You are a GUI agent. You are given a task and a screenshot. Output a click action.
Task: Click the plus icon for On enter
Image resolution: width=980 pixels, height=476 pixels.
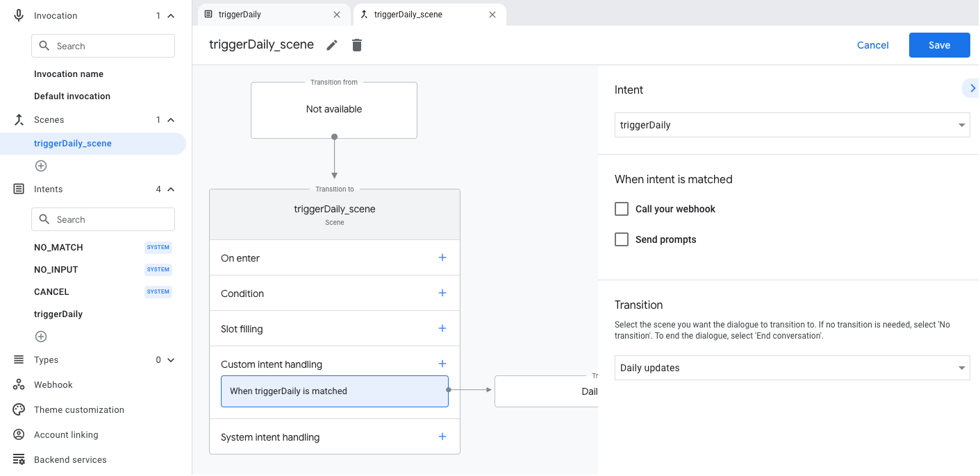(x=442, y=257)
